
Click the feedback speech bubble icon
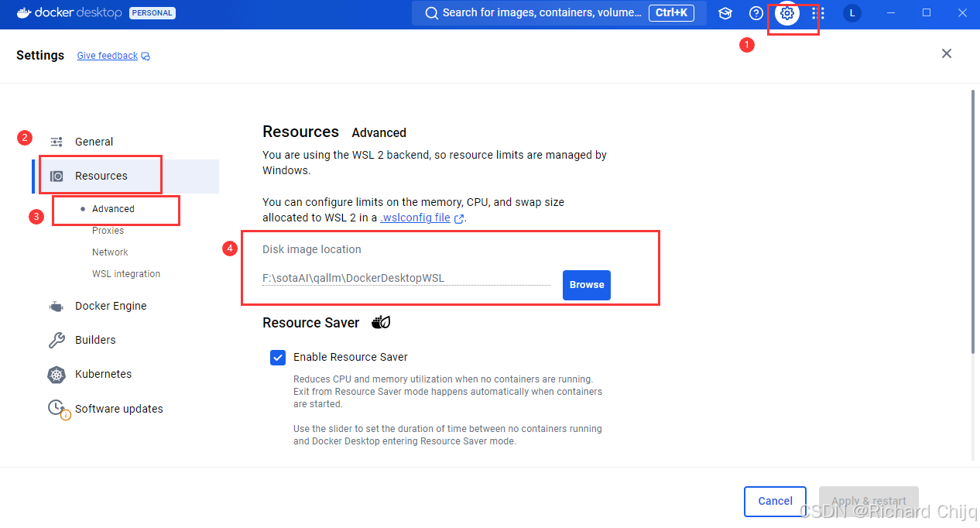[x=146, y=57]
